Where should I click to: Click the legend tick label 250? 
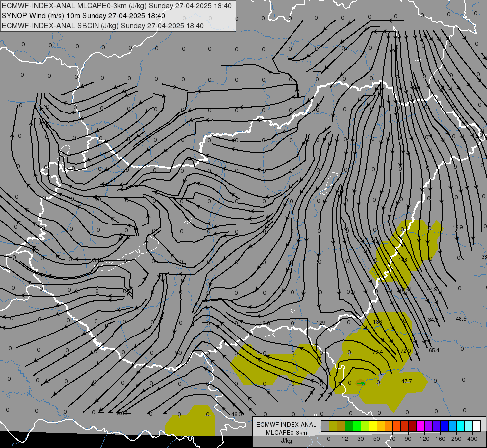click(456, 439)
